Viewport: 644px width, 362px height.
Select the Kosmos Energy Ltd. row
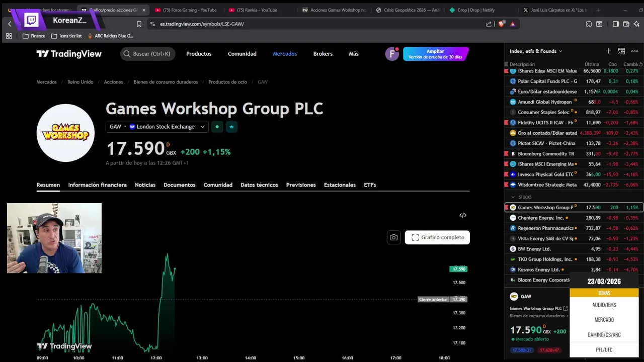pyautogui.click(x=574, y=269)
